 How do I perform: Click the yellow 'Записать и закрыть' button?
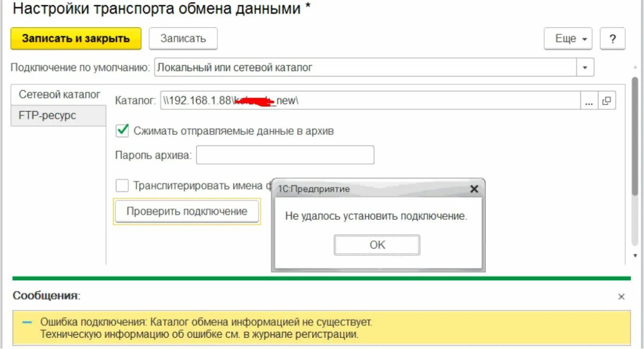coord(76,39)
